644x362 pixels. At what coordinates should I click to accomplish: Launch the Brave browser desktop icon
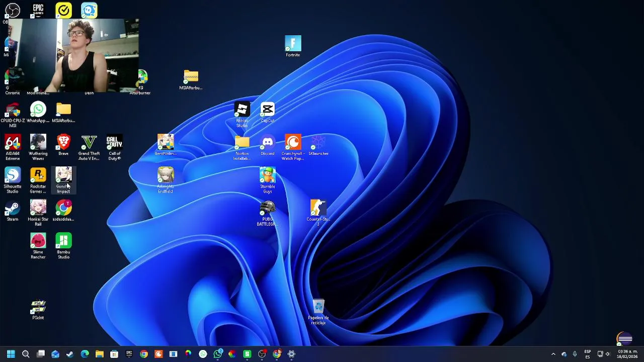click(x=63, y=145)
